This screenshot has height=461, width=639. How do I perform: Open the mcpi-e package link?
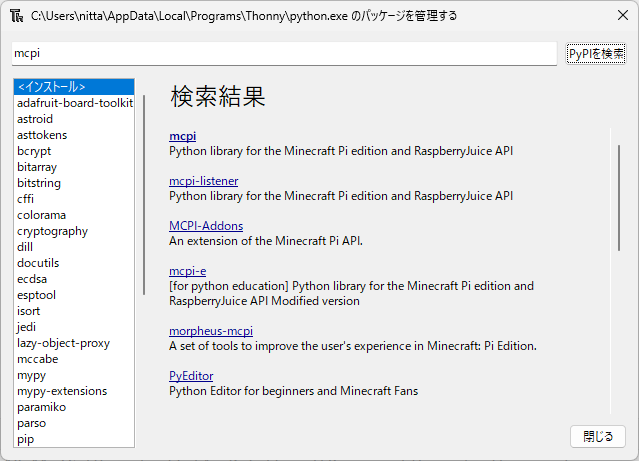(188, 271)
